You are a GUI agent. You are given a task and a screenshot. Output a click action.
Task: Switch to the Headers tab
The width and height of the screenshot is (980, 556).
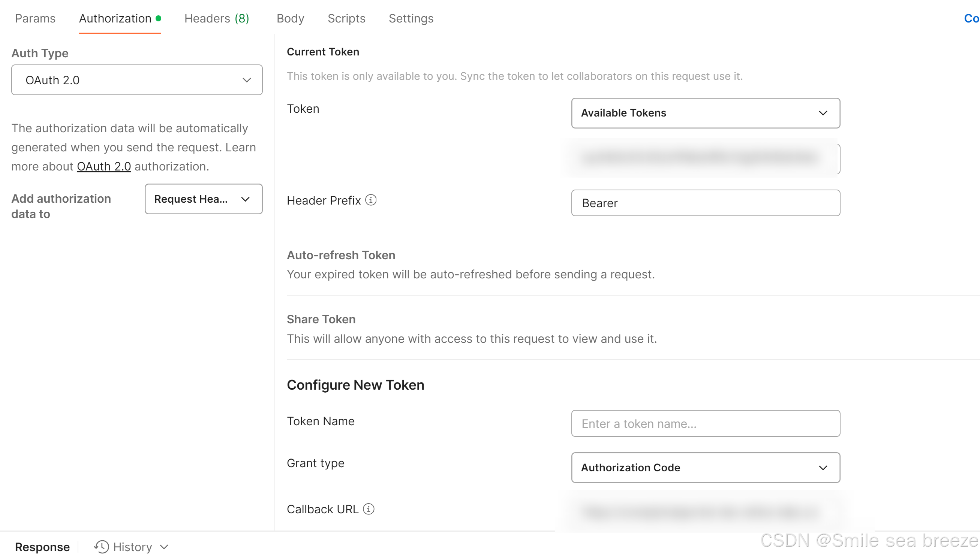[216, 18]
